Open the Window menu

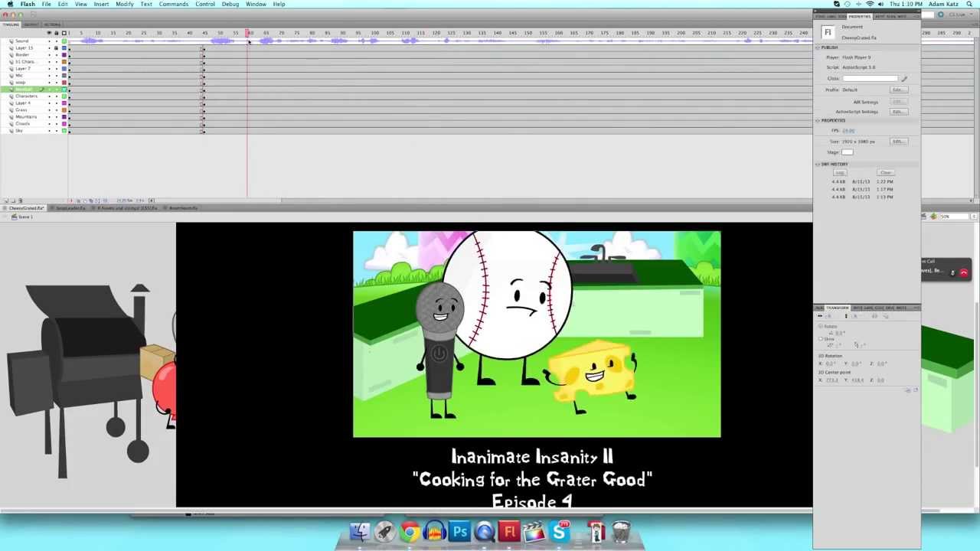click(x=256, y=4)
